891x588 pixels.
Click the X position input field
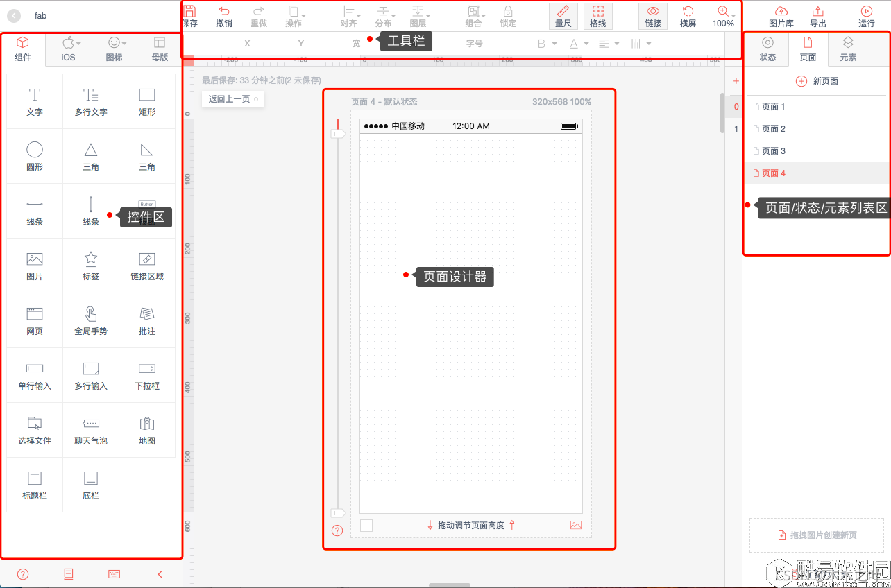272,44
